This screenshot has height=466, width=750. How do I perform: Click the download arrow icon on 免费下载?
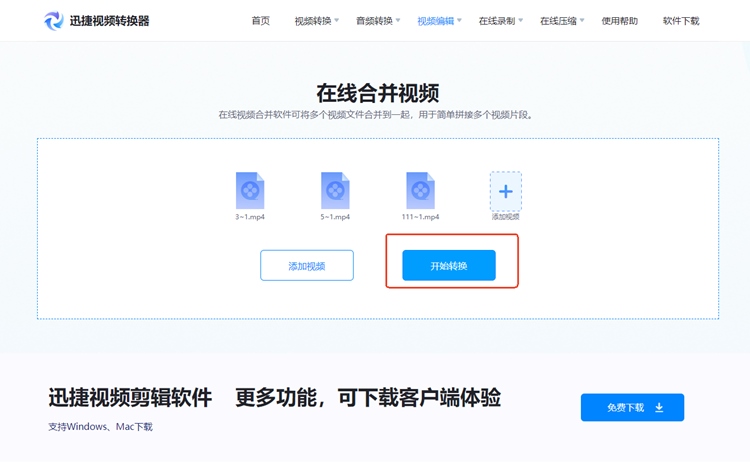[659, 407]
